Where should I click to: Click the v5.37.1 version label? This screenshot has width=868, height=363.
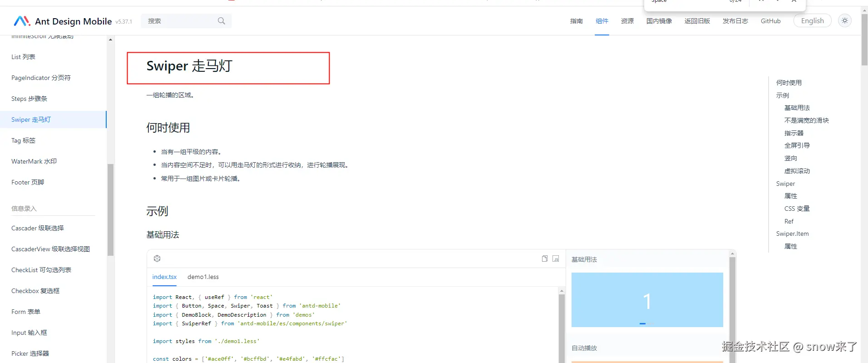point(123,22)
